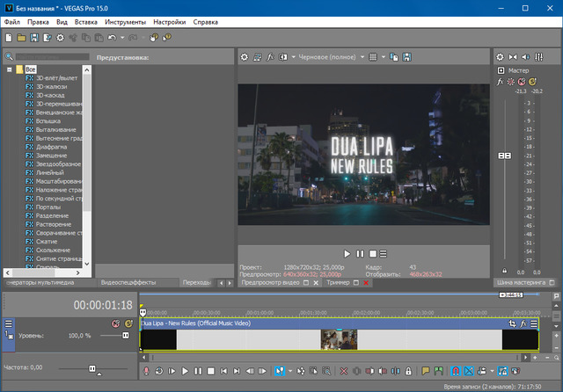Viewport: 563px width, 392px height.
Task: Open master bus settings gear icon
Action: click(500, 57)
